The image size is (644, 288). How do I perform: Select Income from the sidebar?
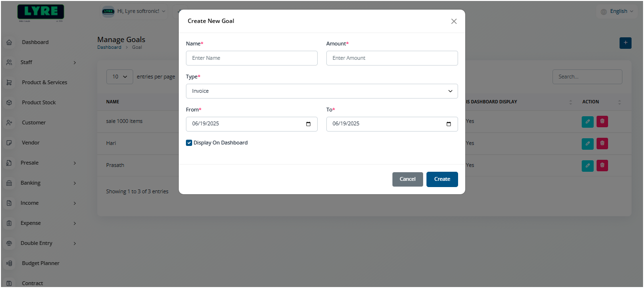(30, 203)
